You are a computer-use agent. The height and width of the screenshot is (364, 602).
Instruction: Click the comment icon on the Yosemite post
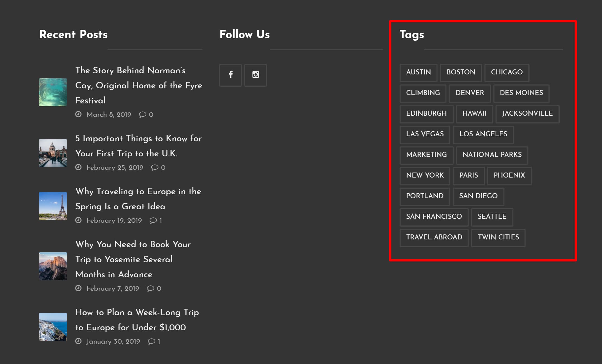tap(150, 288)
